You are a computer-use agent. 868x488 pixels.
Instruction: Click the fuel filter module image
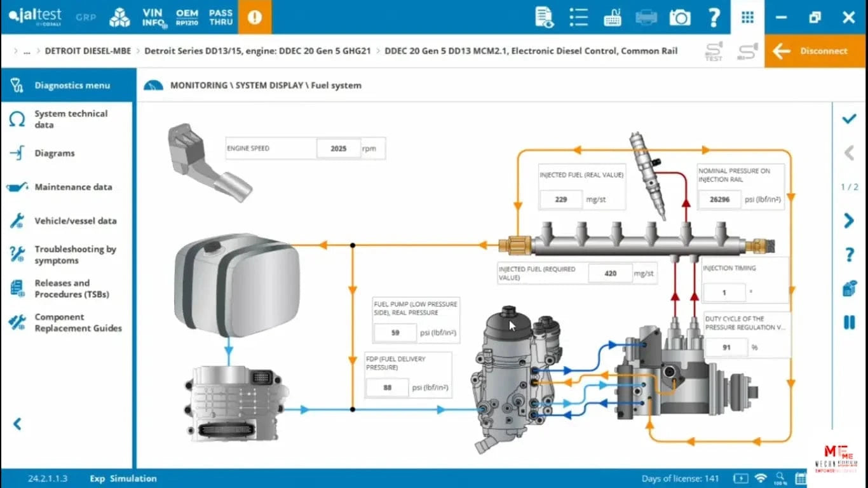tap(516, 379)
